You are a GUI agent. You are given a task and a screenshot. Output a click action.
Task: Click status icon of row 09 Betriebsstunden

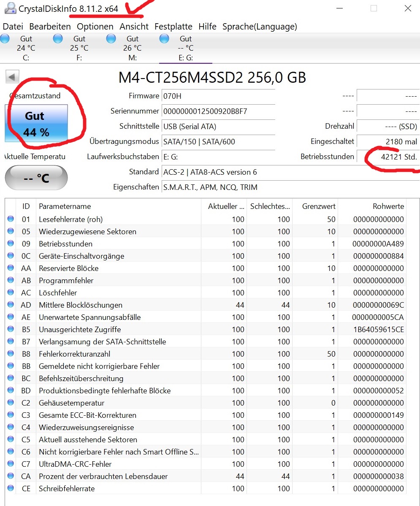click(x=11, y=244)
